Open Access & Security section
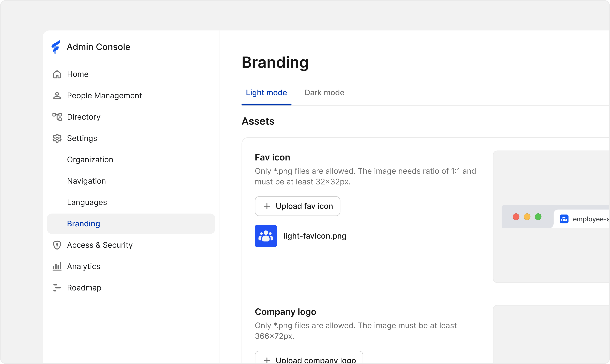Screen dimensions: 610x364 coord(131,245)
